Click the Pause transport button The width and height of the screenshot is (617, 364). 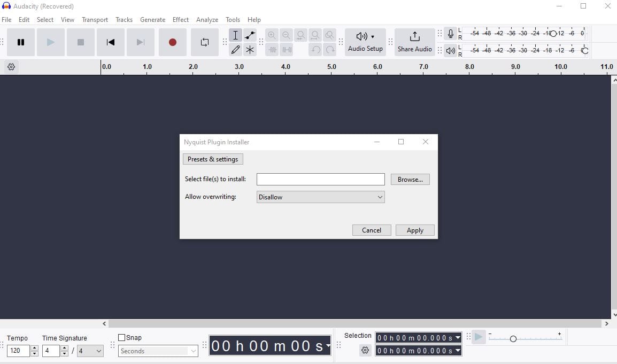[21, 42]
